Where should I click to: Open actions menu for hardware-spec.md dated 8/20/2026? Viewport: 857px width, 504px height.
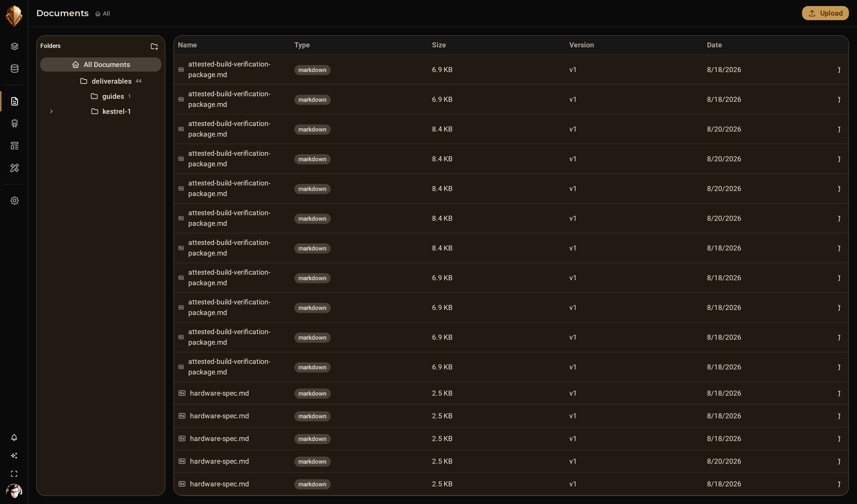tap(839, 461)
